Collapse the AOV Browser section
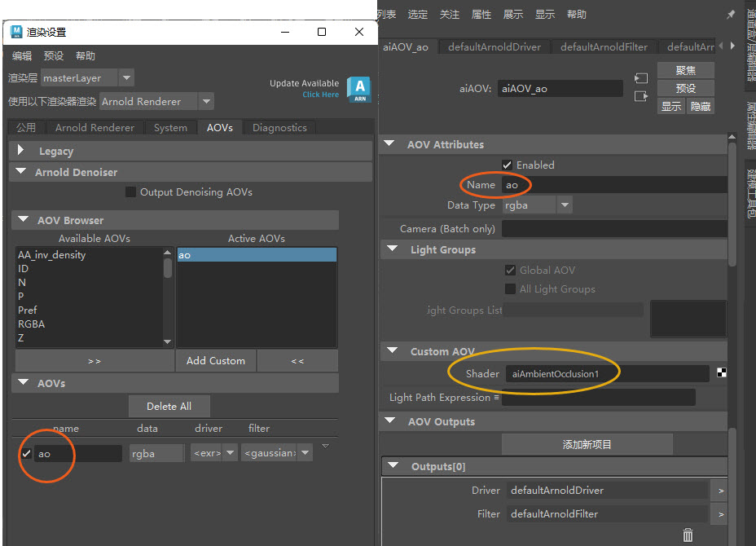The width and height of the screenshot is (756, 546). pyautogui.click(x=23, y=219)
